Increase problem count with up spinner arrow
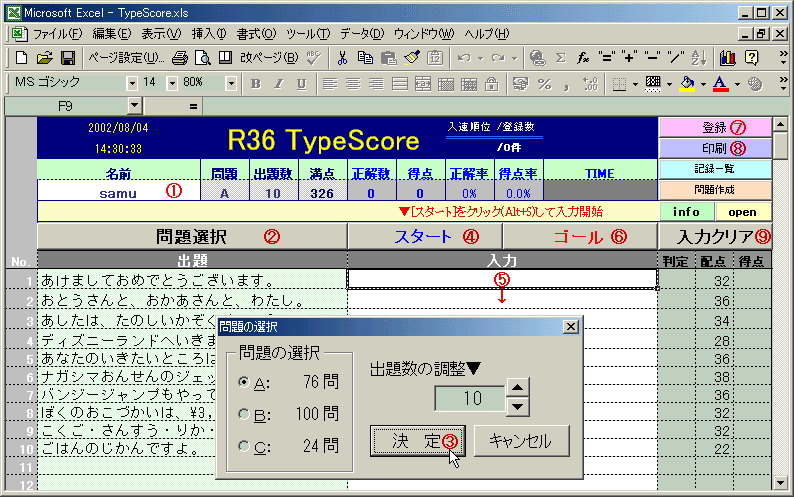Viewport: 794px width, 497px height. pyautogui.click(x=516, y=388)
